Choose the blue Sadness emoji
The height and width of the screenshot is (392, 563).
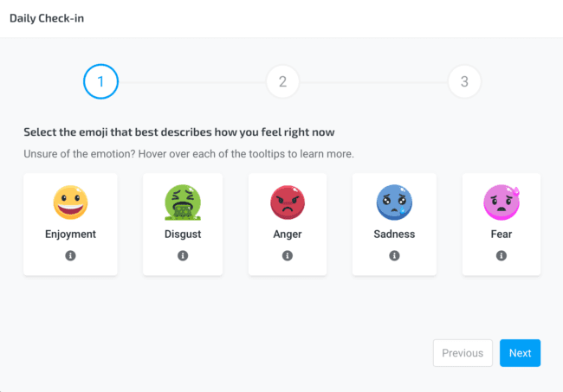[394, 202]
